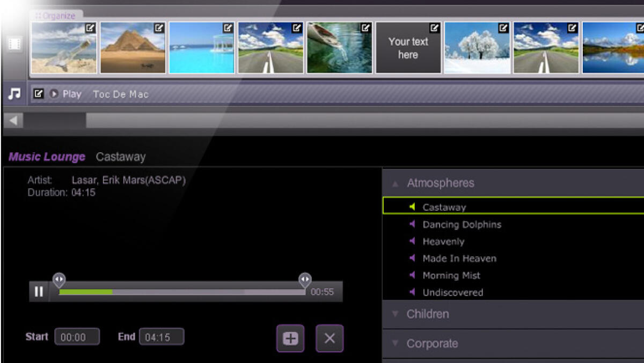Click the left trim marker on music track
Viewport: 644px width, 363px height.
59,280
